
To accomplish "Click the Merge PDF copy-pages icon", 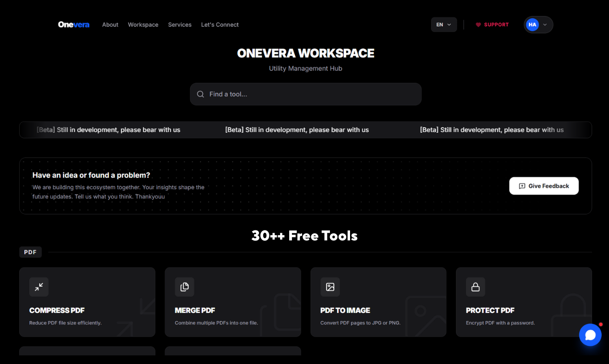I will (x=185, y=287).
